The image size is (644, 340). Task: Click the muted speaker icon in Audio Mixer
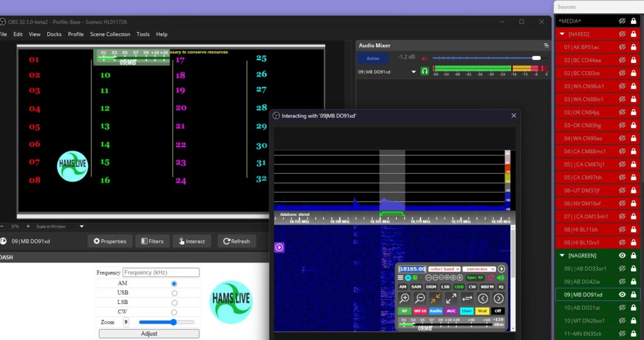[424, 58]
